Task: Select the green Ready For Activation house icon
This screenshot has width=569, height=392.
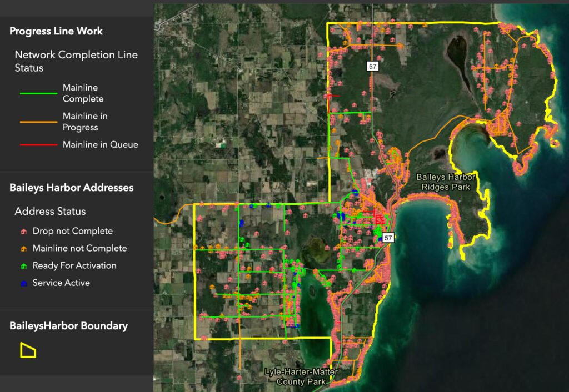Action: 23,265
